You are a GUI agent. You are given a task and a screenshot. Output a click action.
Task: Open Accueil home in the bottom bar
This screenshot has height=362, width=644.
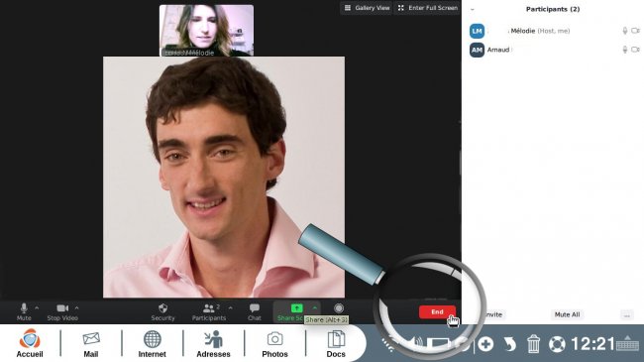click(30, 343)
